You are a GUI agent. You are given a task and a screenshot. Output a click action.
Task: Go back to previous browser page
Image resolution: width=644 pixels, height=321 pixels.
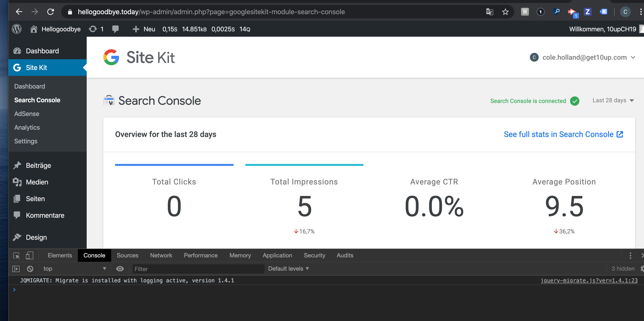click(19, 12)
